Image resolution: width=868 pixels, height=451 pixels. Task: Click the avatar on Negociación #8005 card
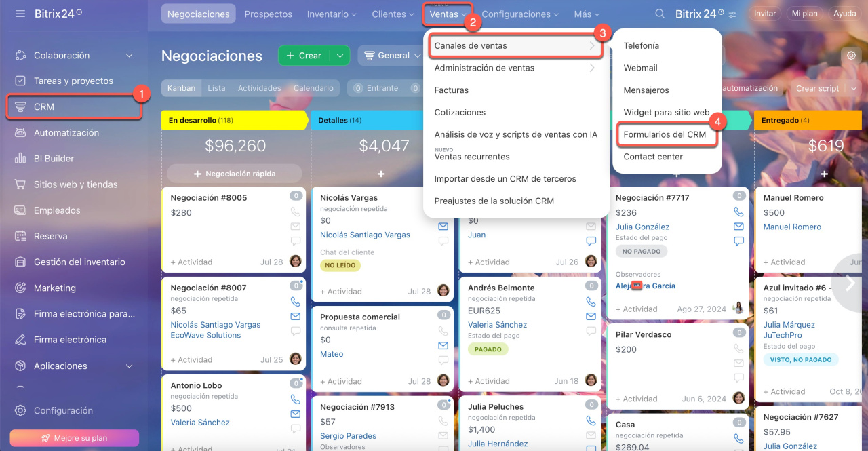coord(296,261)
